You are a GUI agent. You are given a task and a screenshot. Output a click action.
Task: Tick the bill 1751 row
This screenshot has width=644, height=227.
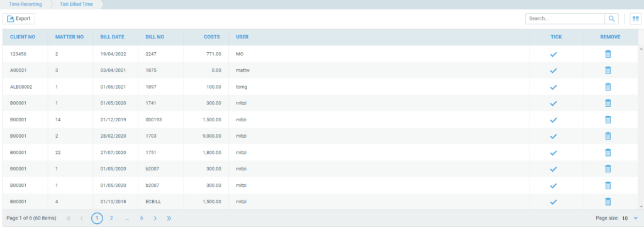(553, 153)
